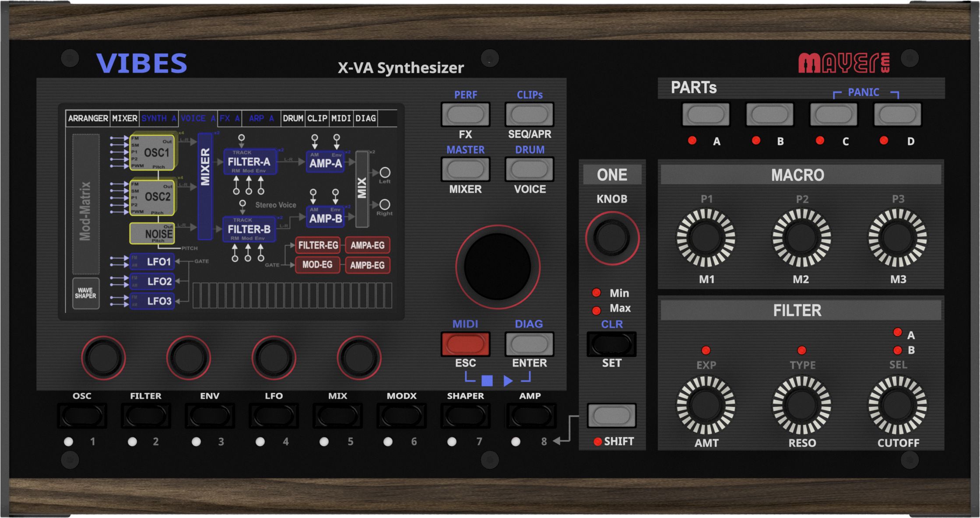
Task: Click the blue stop square icon
Action: point(487,381)
